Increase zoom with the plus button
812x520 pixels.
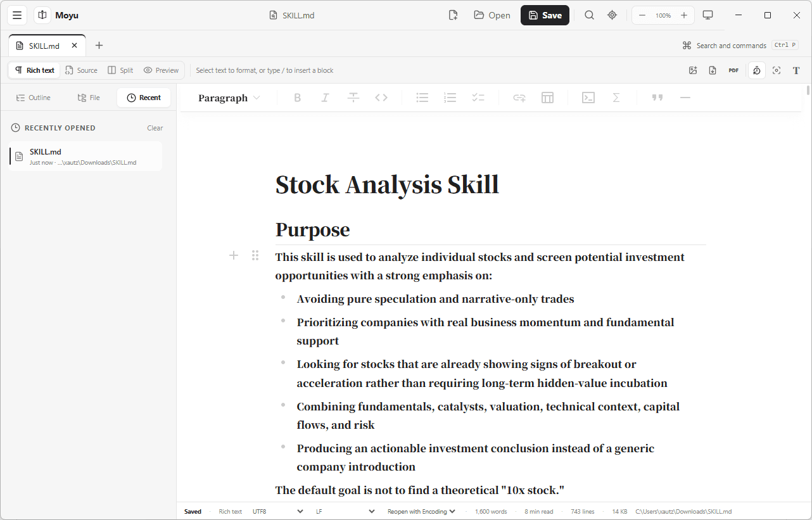(684, 15)
